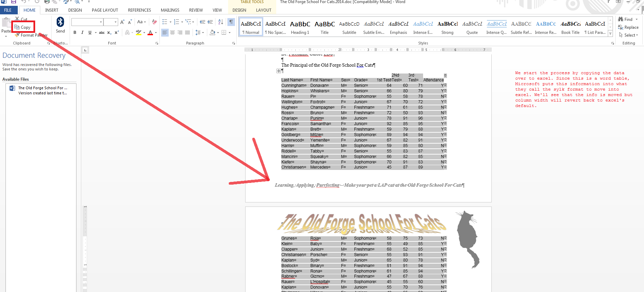
Task: Apply the Heading 1 style
Action: click(300, 27)
